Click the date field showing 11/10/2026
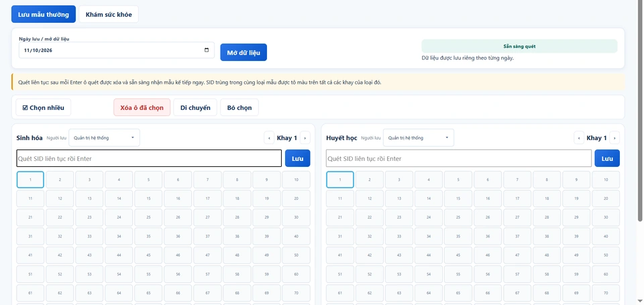The width and height of the screenshot is (644, 305). coord(117,50)
